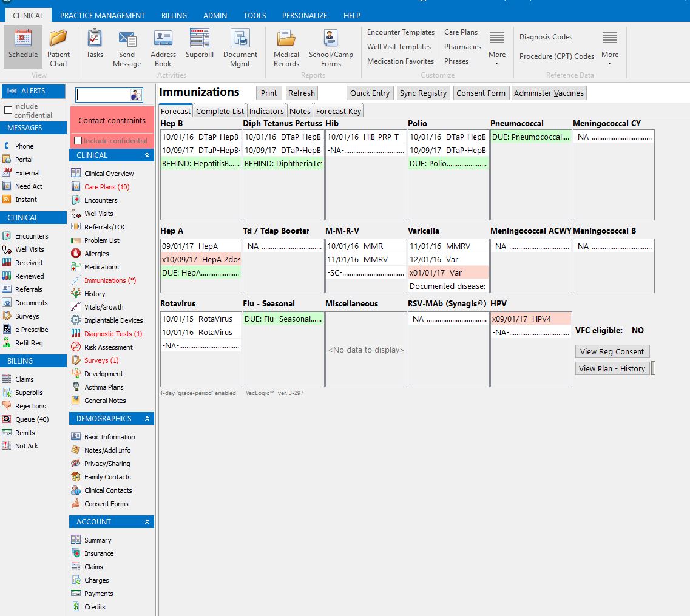Collapse the Demographics section header

tap(146, 419)
